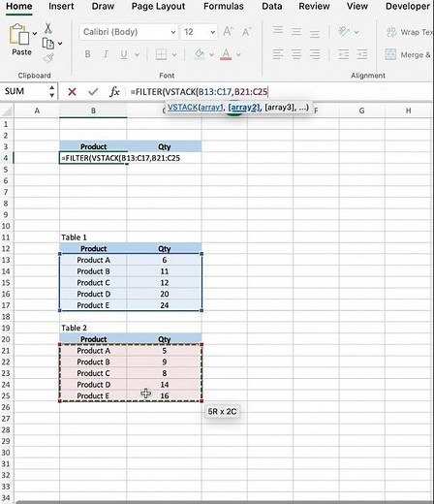Click VSTACK link in formula tooltip
The image size is (434, 504).
coord(182,108)
